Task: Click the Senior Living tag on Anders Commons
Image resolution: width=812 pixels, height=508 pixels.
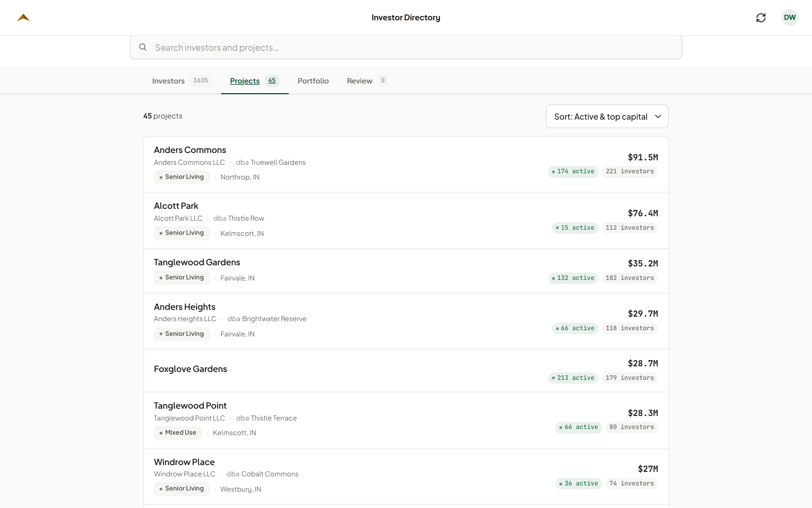Action: [x=182, y=177]
